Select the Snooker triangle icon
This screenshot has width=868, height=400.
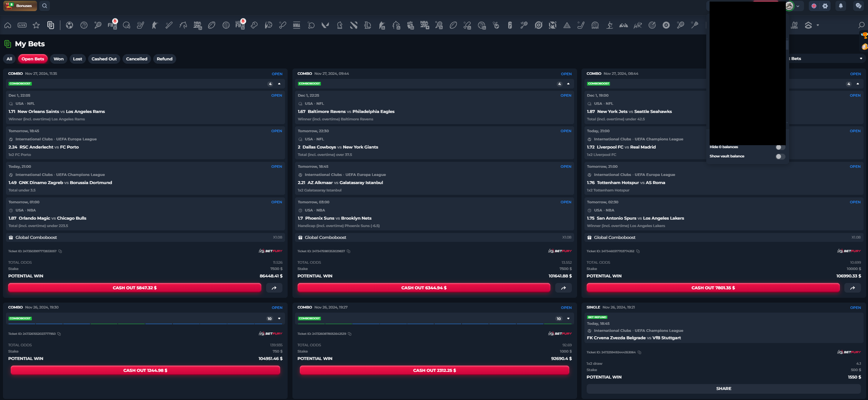(567, 25)
